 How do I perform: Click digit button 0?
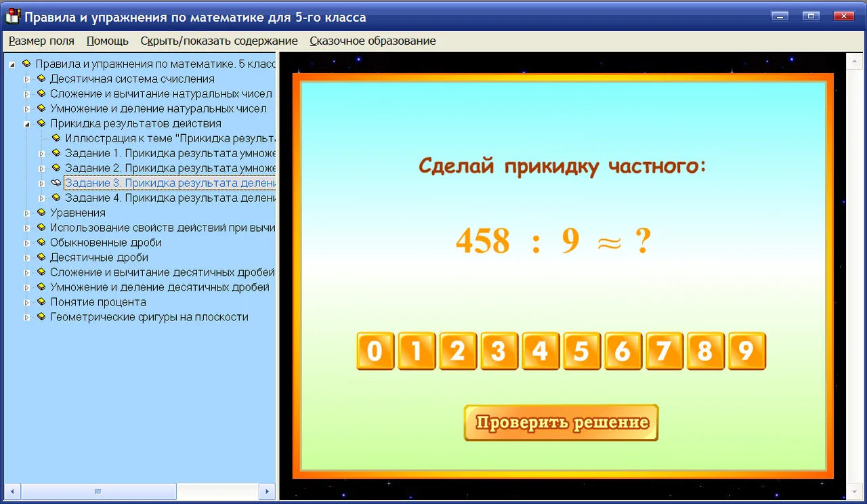tap(375, 351)
